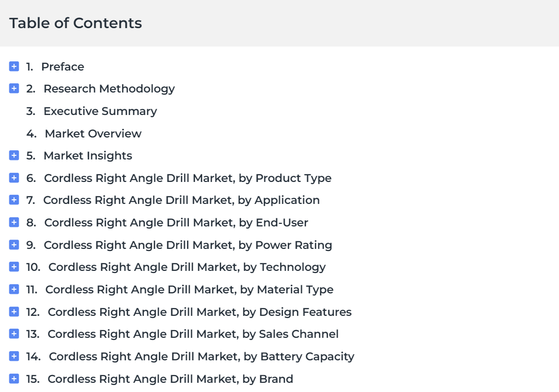Open the Preface chapter title
Image resolution: width=559 pixels, height=392 pixels.
pos(63,66)
